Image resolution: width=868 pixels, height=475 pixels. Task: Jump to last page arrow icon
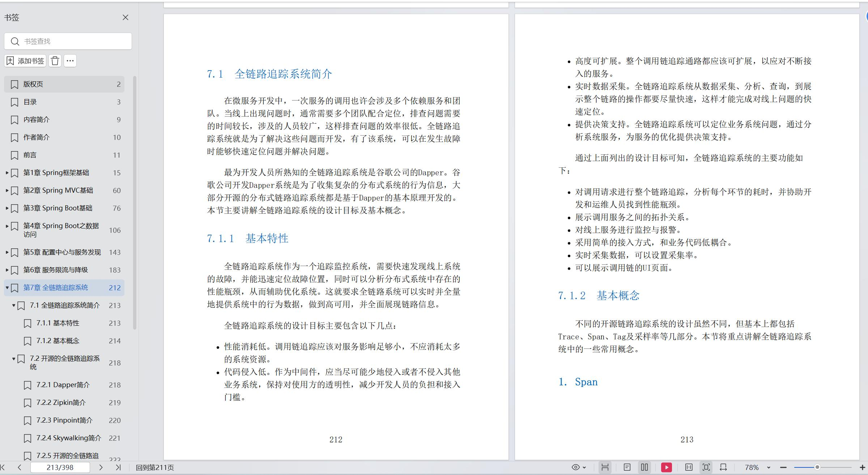tap(118, 467)
